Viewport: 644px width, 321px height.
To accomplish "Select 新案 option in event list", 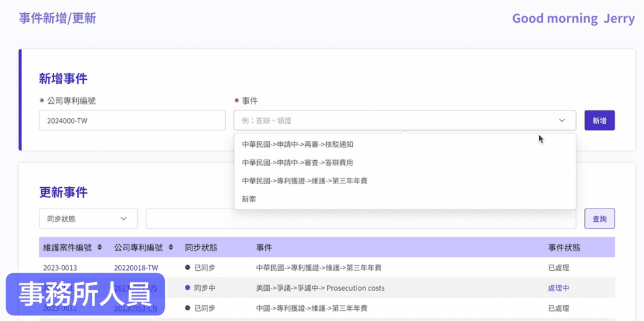I will [249, 199].
